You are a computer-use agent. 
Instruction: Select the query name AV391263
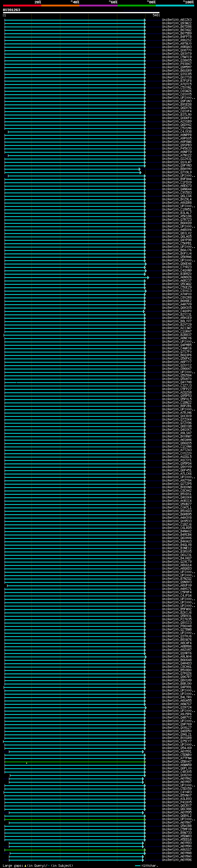click(x=11, y=10)
